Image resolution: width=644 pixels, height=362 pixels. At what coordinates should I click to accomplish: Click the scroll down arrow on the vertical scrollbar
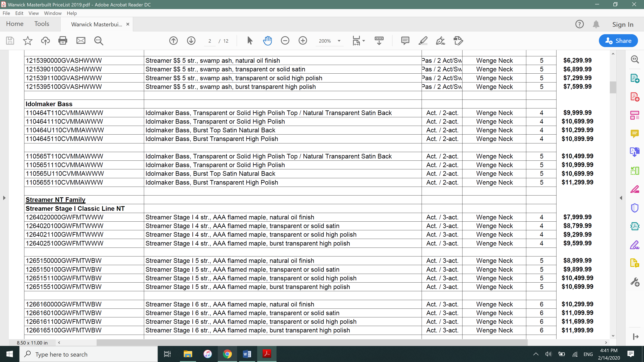click(613, 336)
